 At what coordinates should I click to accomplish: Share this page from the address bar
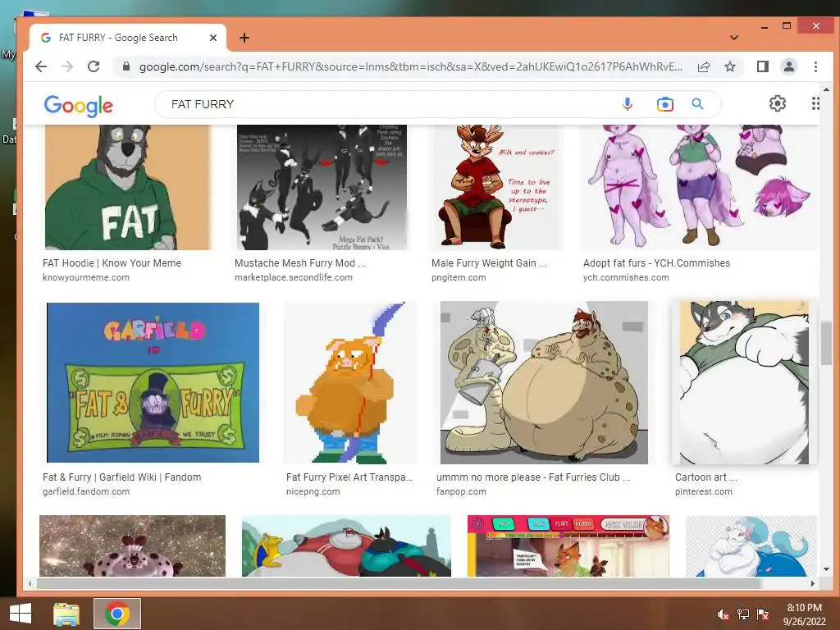point(703,66)
